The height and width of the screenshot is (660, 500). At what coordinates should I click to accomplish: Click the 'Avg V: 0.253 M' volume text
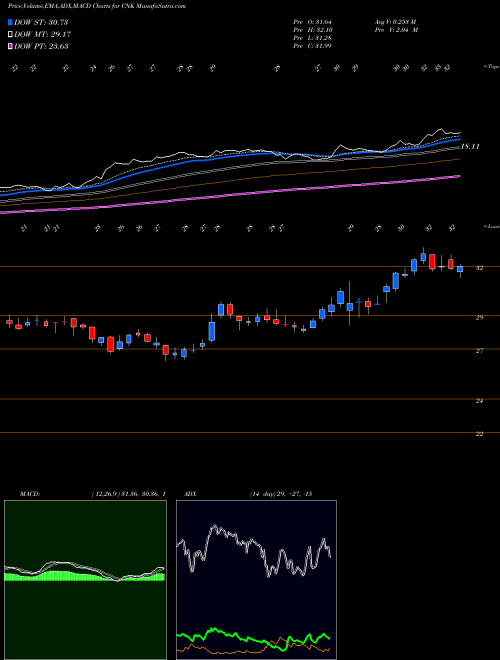[395, 21]
